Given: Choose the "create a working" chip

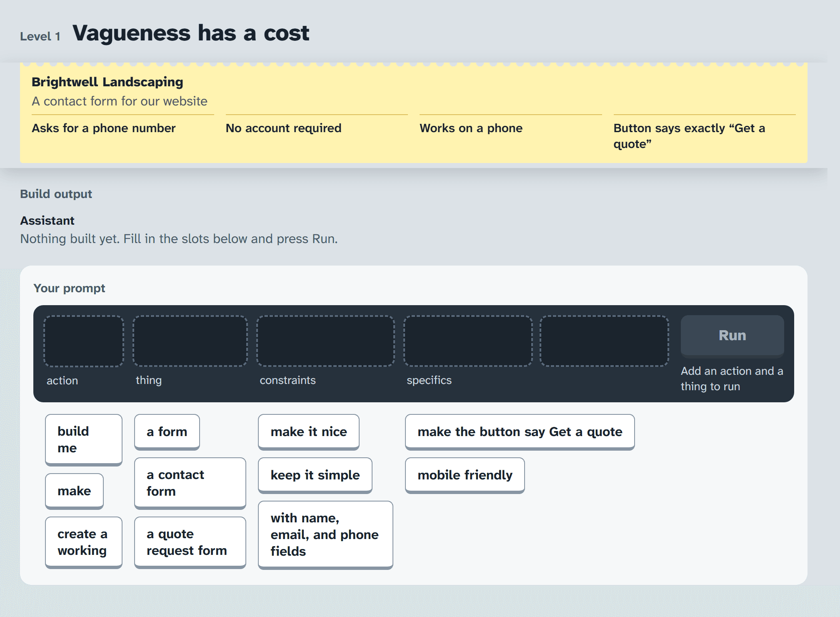Looking at the screenshot, I should [x=84, y=542].
